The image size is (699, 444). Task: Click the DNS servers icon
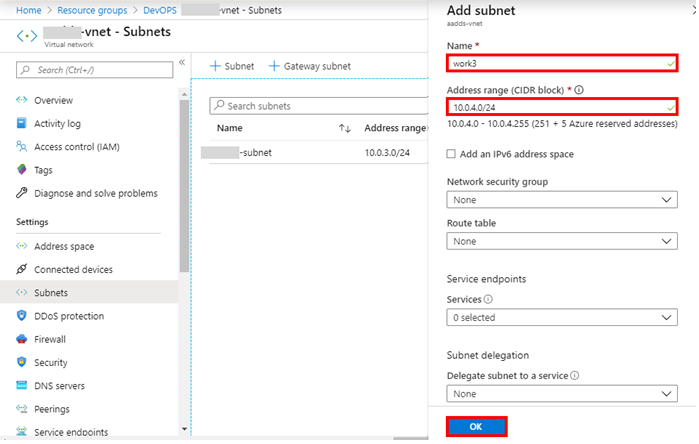point(22,386)
